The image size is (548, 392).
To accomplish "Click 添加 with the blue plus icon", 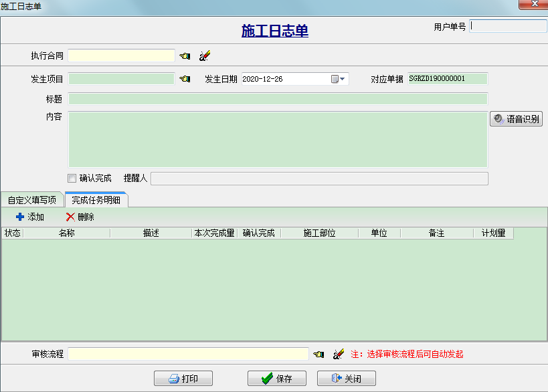I will coord(30,217).
